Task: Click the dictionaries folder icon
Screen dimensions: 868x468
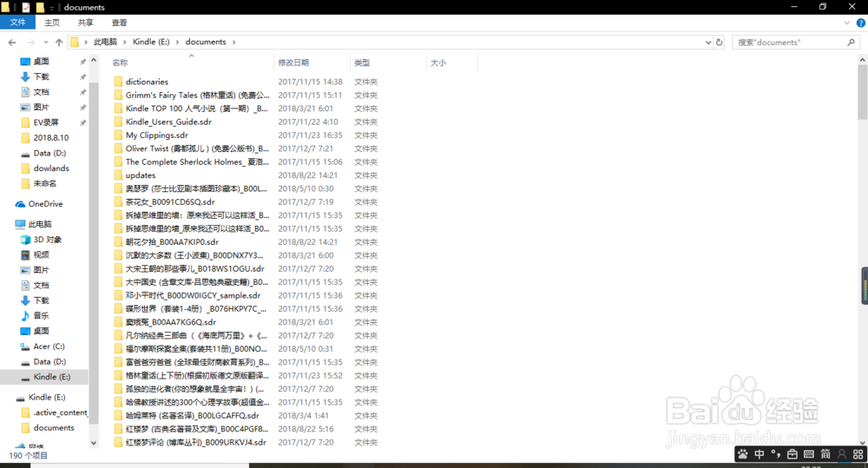Action: (x=118, y=82)
